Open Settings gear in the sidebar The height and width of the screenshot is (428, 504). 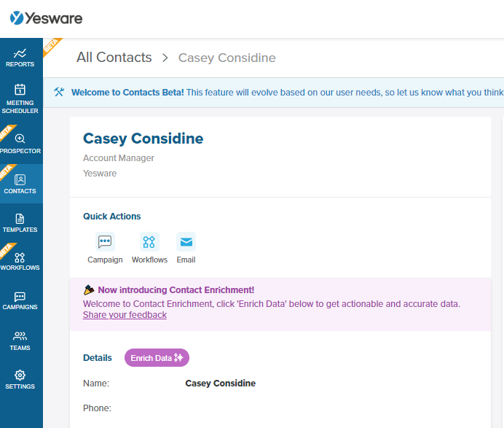[x=20, y=380]
